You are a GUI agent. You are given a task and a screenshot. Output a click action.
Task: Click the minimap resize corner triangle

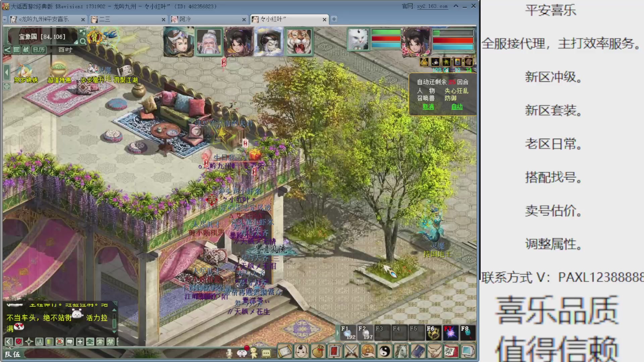tap(76, 42)
